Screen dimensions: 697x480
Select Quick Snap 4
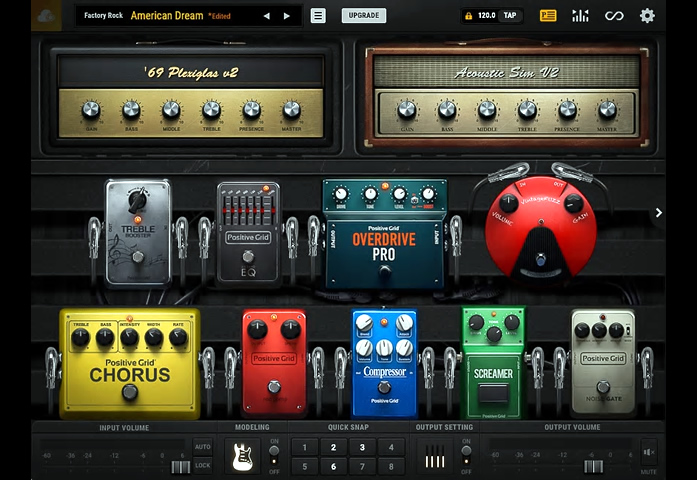(391, 447)
